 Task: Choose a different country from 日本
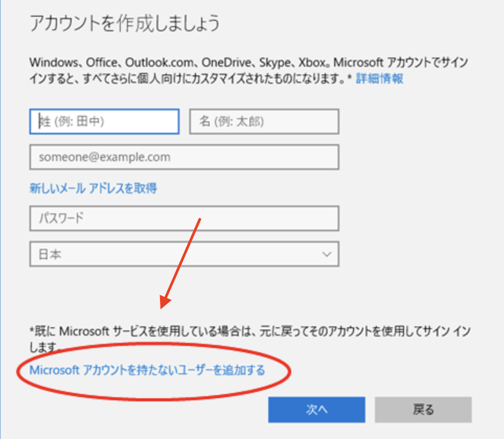pyautogui.click(x=183, y=254)
